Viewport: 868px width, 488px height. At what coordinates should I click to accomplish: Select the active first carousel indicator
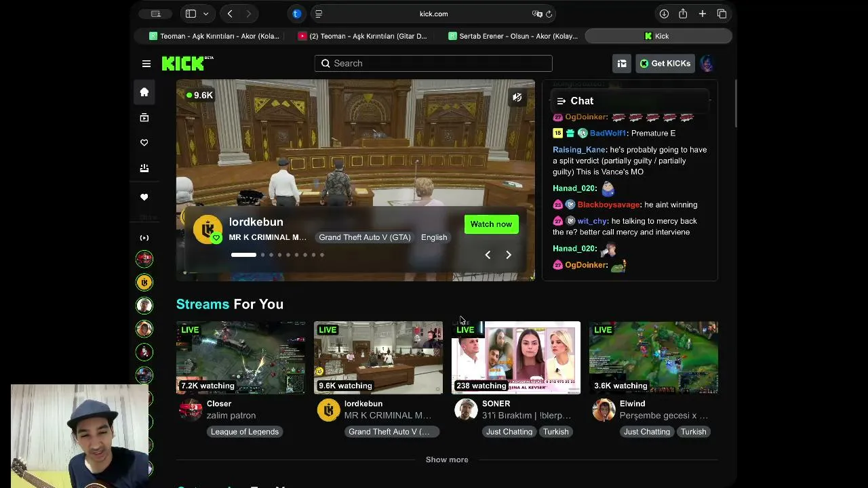[x=243, y=255]
